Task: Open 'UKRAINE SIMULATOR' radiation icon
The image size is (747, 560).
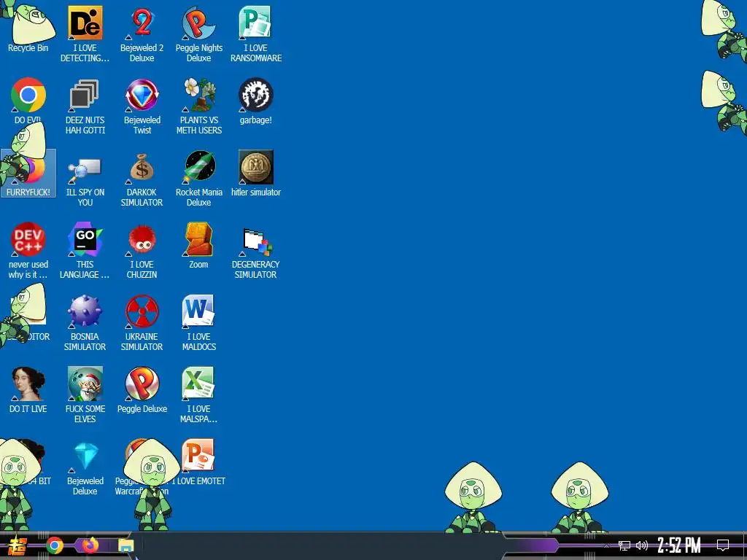Action: [142, 322]
